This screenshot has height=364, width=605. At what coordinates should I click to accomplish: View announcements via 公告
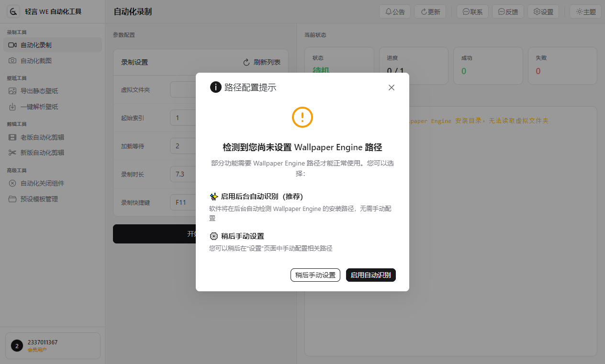tap(394, 11)
